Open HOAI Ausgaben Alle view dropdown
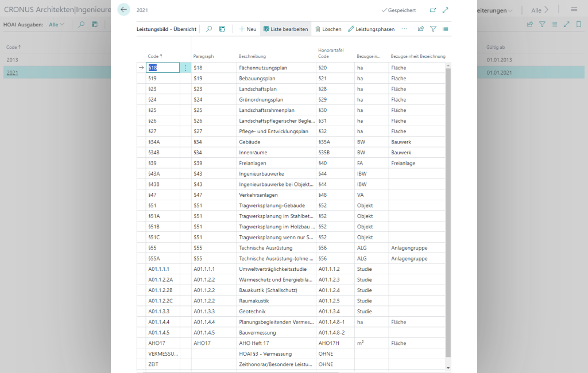Viewport: 588px width, 373px height. point(57,24)
